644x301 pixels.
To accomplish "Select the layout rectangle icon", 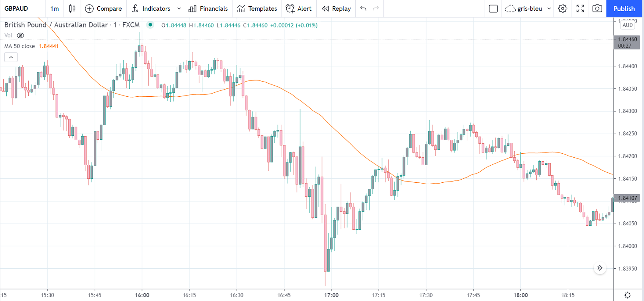I will (x=493, y=8).
